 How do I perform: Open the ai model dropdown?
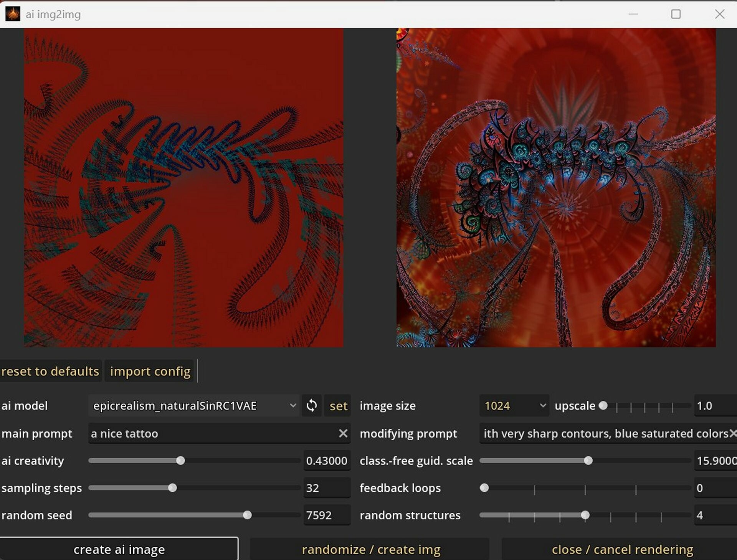pyautogui.click(x=293, y=406)
